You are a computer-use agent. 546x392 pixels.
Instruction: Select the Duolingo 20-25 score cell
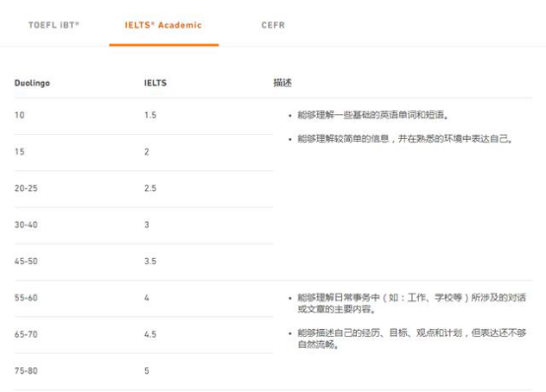pyautogui.click(x=26, y=188)
